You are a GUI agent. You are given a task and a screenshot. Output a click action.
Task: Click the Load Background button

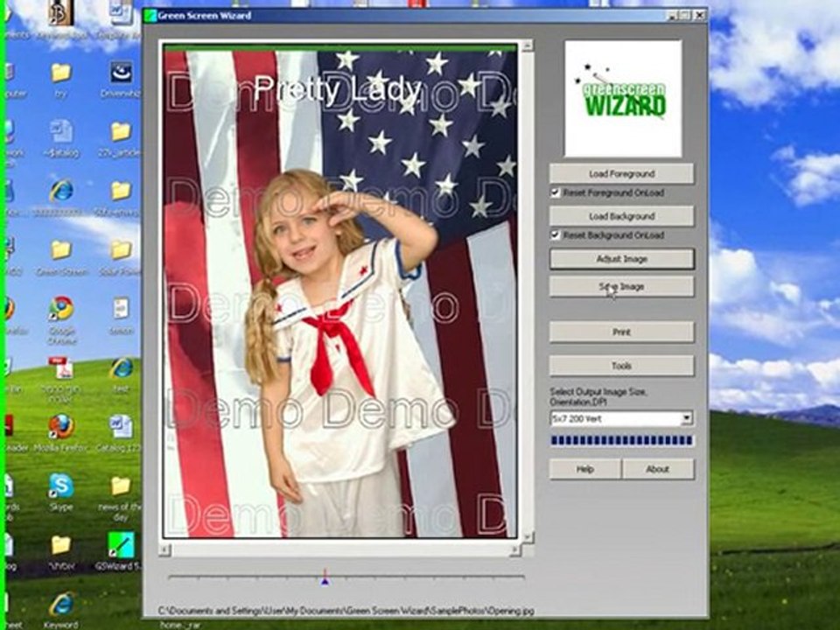(621, 216)
